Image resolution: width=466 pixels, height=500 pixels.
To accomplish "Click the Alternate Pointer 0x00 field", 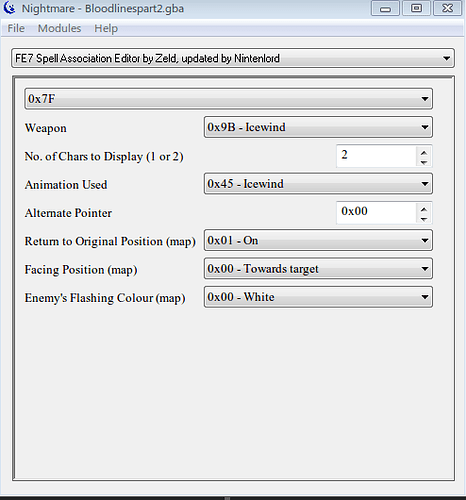I will (377, 212).
